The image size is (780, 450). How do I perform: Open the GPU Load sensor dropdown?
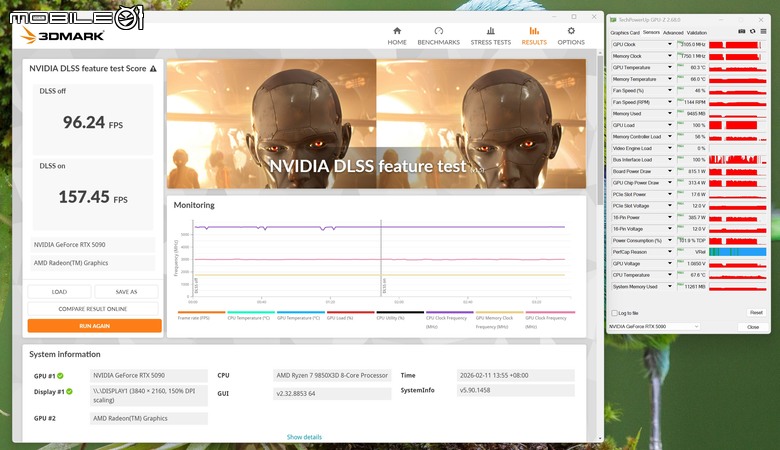click(x=670, y=125)
